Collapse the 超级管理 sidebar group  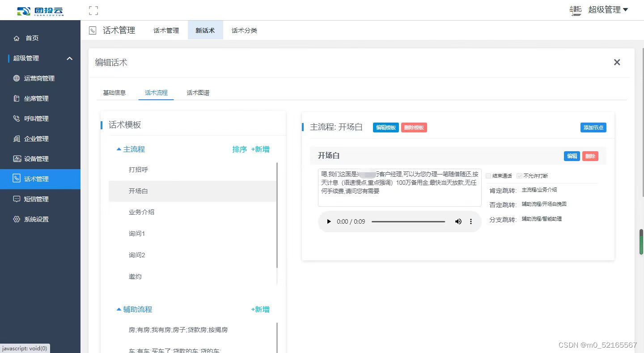[x=69, y=58]
